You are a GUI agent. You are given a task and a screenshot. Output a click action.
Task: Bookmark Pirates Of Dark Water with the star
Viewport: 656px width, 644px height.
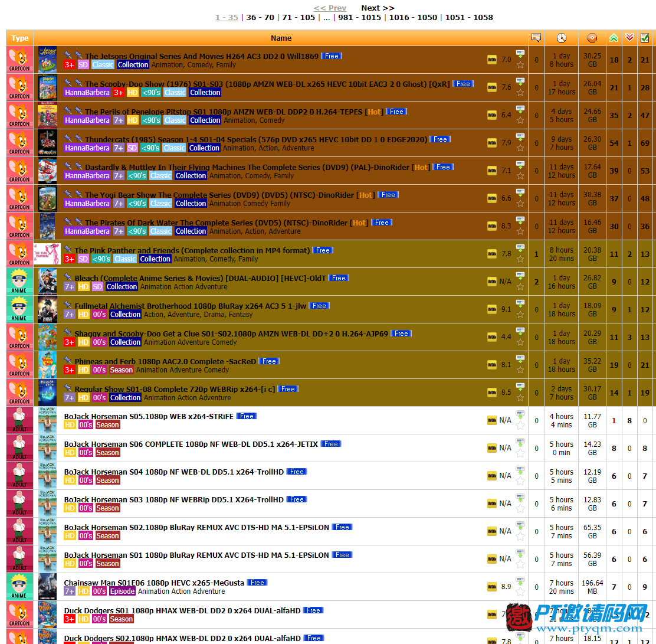click(x=520, y=231)
